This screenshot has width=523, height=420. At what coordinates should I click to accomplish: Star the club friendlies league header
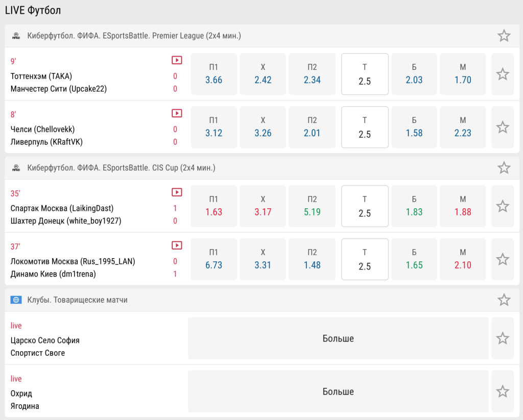504,300
